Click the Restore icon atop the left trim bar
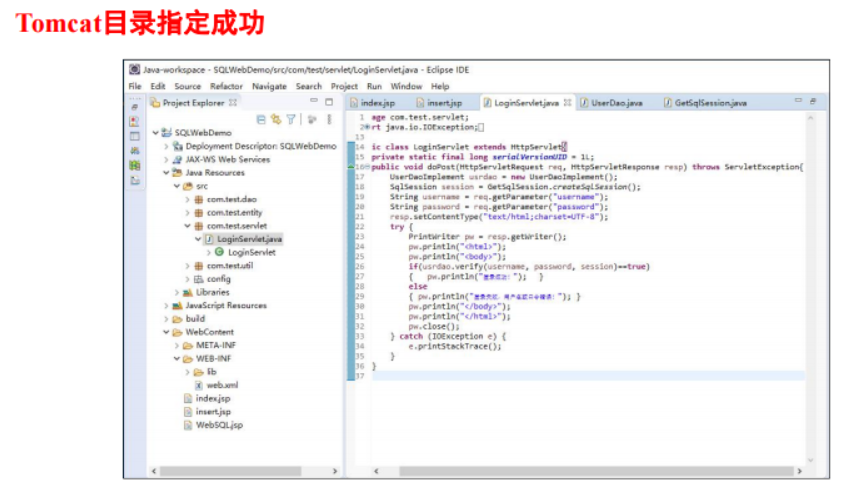Viewport: 841px width, 486px height. [x=135, y=107]
